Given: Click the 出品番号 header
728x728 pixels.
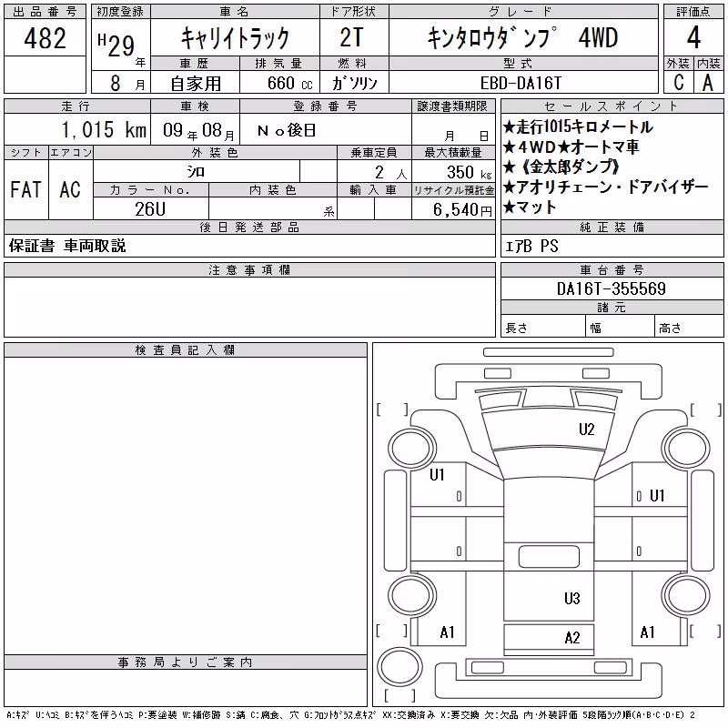Looking at the screenshot, I should tap(45, 12).
